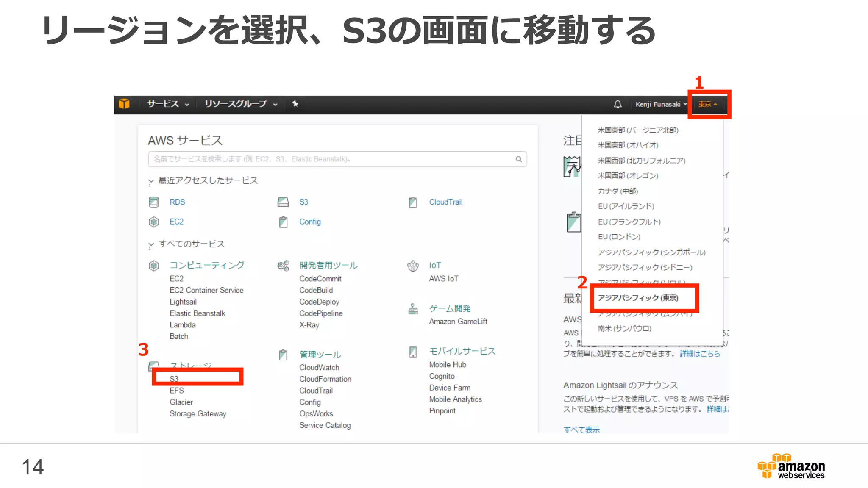Open the リソースグループ dropdown
The image size is (868, 488).
(240, 104)
